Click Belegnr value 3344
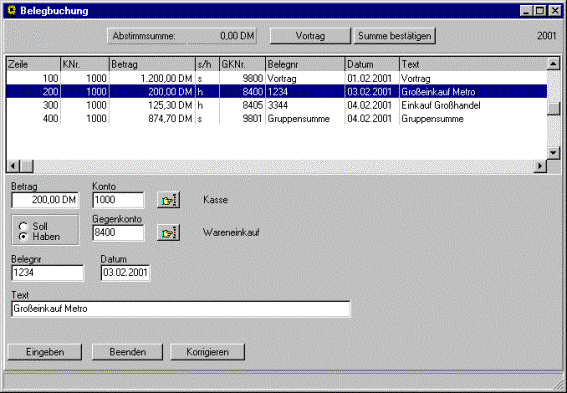This screenshot has height=393, width=567. (x=278, y=105)
